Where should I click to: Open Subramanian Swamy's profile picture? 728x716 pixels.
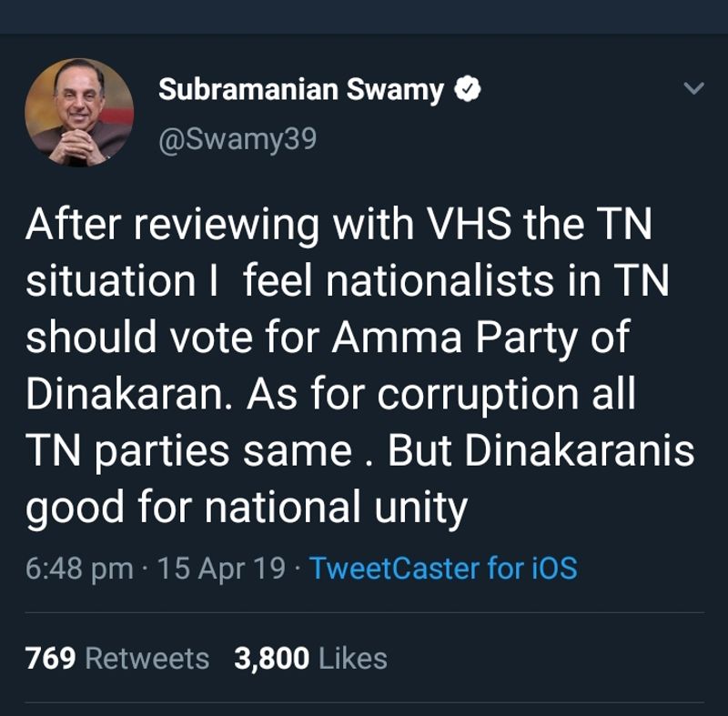point(79,113)
